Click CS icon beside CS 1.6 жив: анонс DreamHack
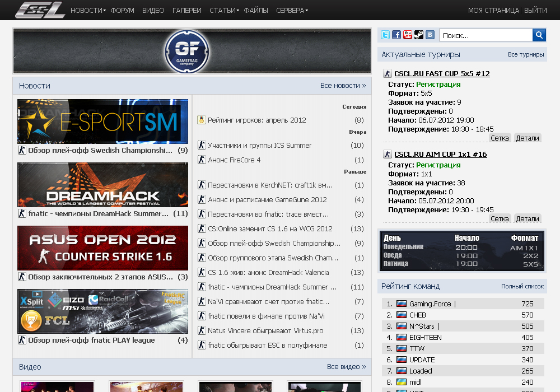560x392 pixels. pyautogui.click(x=202, y=272)
